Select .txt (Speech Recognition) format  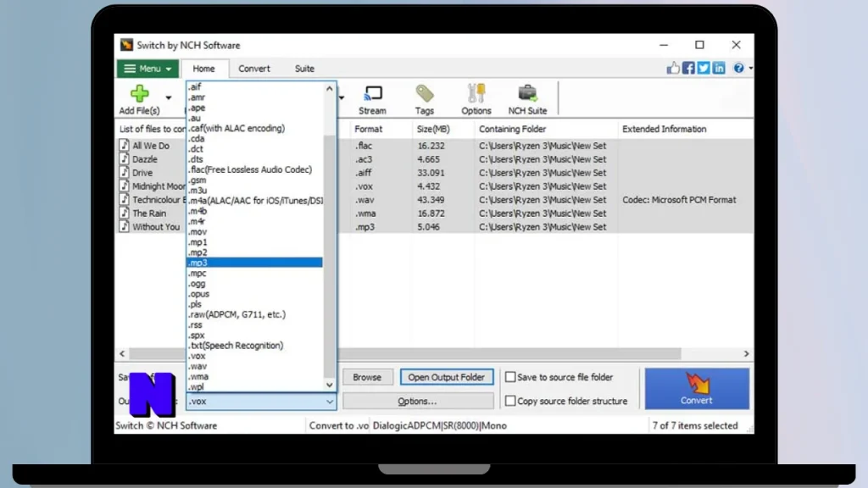tap(254, 346)
